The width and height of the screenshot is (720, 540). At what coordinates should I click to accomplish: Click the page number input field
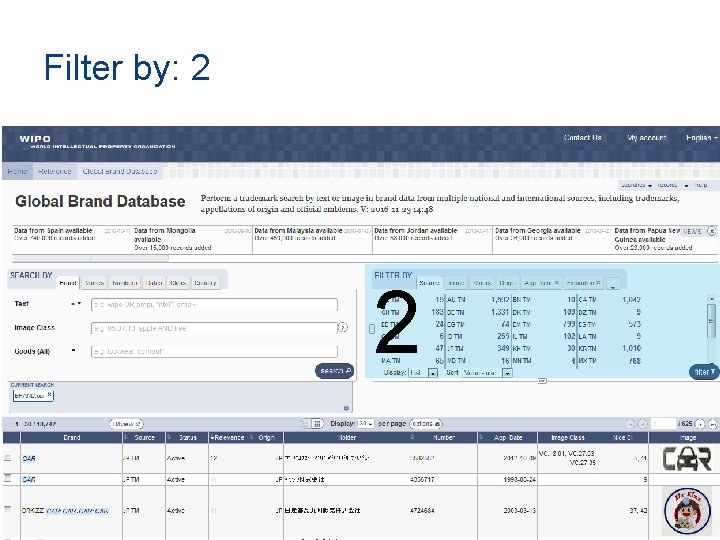point(663,424)
